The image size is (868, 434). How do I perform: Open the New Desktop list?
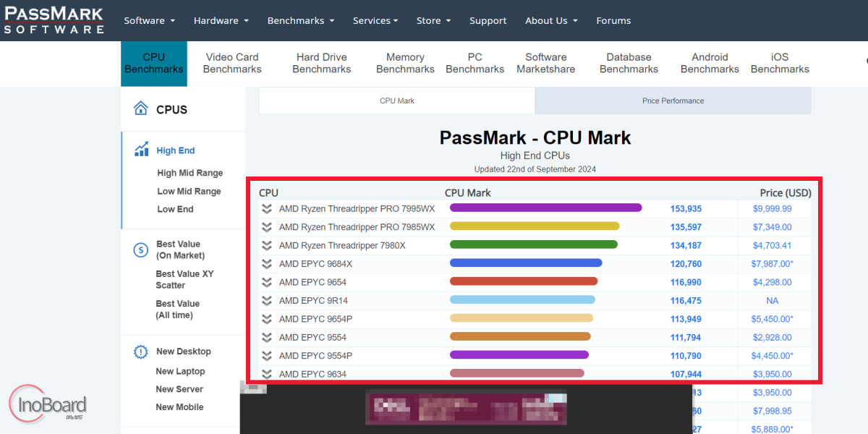184,352
